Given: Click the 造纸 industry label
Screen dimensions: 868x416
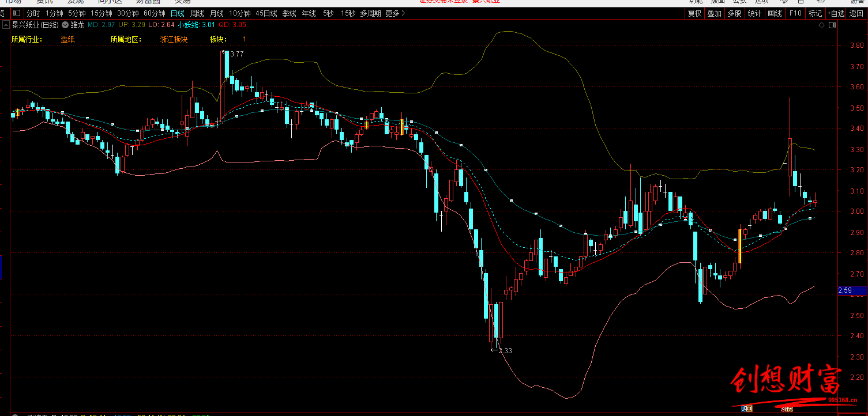Looking at the screenshot, I should click(x=67, y=39).
